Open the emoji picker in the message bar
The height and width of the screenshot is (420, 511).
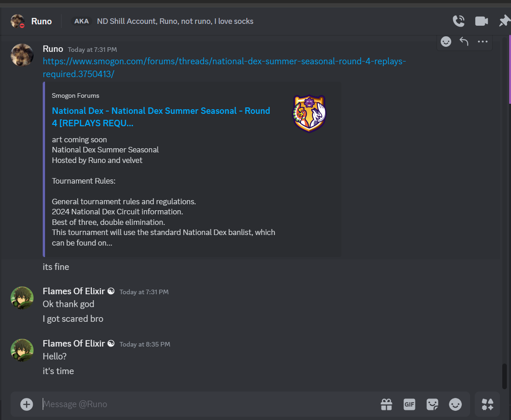click(x=455, y=404)
